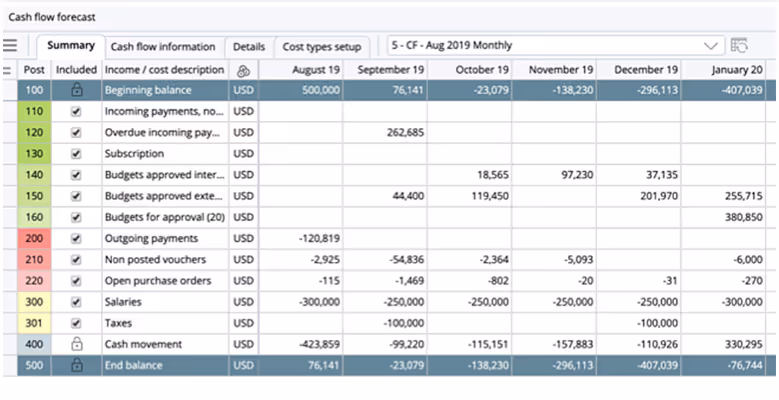The width and height of the screenshot is (779, 400).
Task: Select the USD cell in Salaries row
Action: point(243,302)
